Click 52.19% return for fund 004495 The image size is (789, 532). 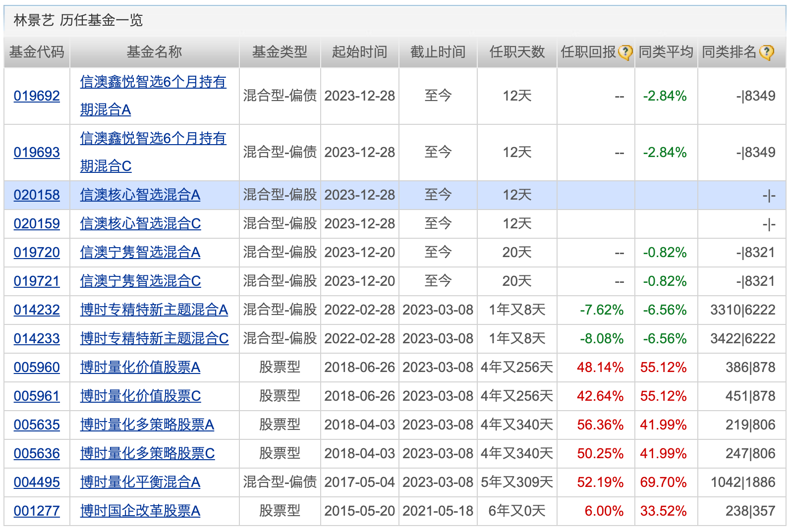[x=600, y=482]
